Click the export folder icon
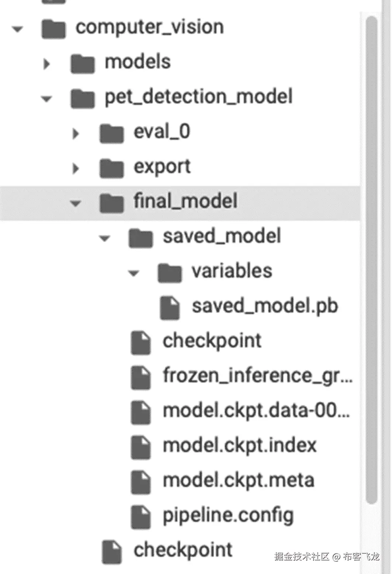Image resolution: width=392 pixels, height=574 pixels. (111, 168)
